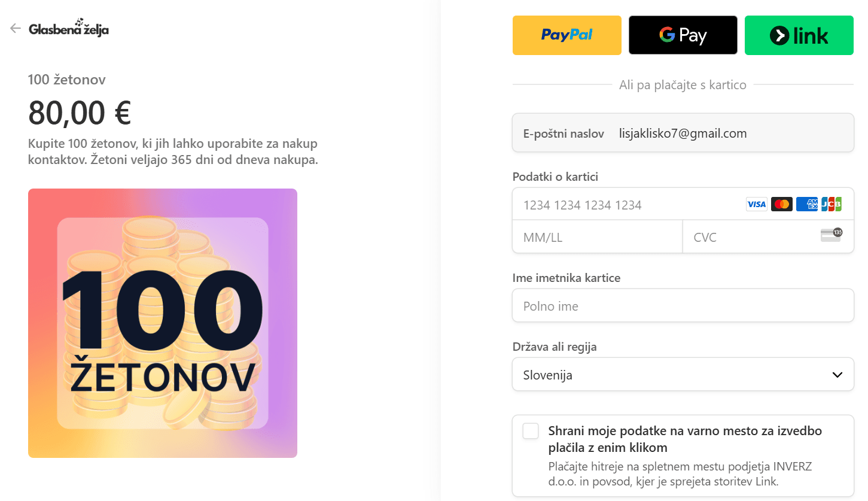Enable the save my details checkbox
This screenshot has width=868, height=501.
(x=531, y=431)
